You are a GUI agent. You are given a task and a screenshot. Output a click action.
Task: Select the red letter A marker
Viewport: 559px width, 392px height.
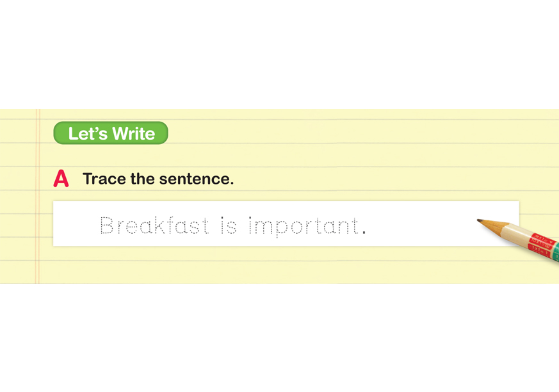[61, 179]
